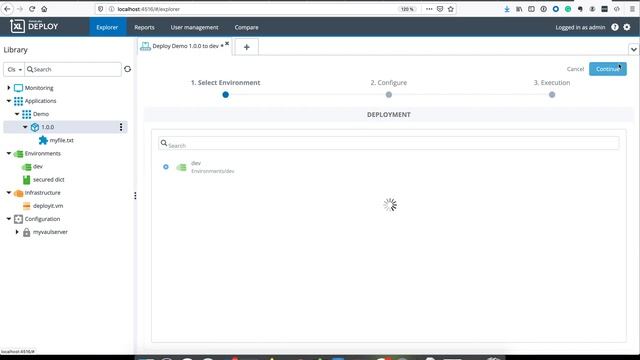640x360 pixels.
Task: Click the Infrastructure orange icon
Action: (x=18, y=193)
